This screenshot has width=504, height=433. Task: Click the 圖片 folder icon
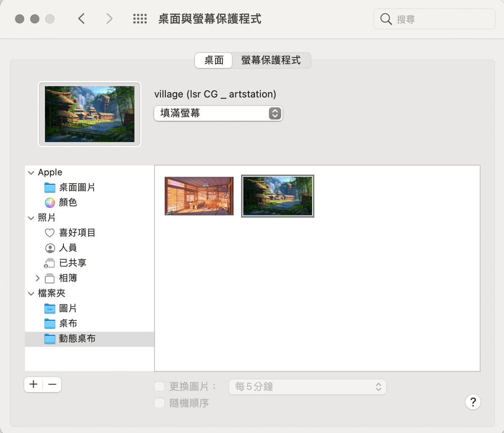click(x=50, y=309)
